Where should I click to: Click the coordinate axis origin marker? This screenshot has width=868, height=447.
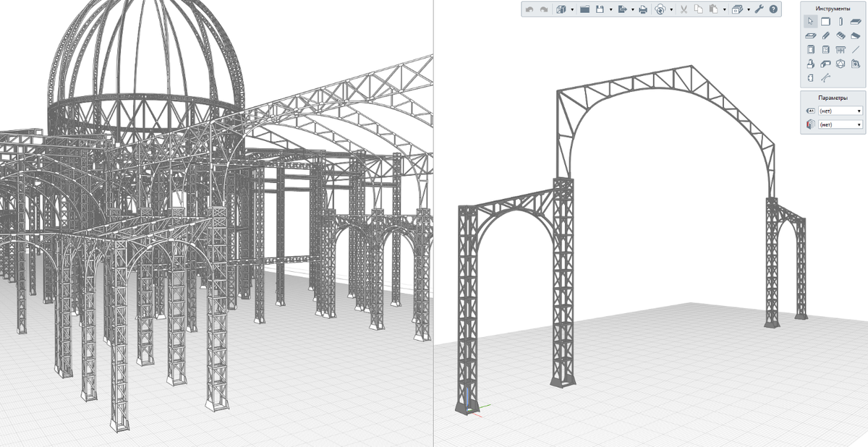click(x=469, y=410)
